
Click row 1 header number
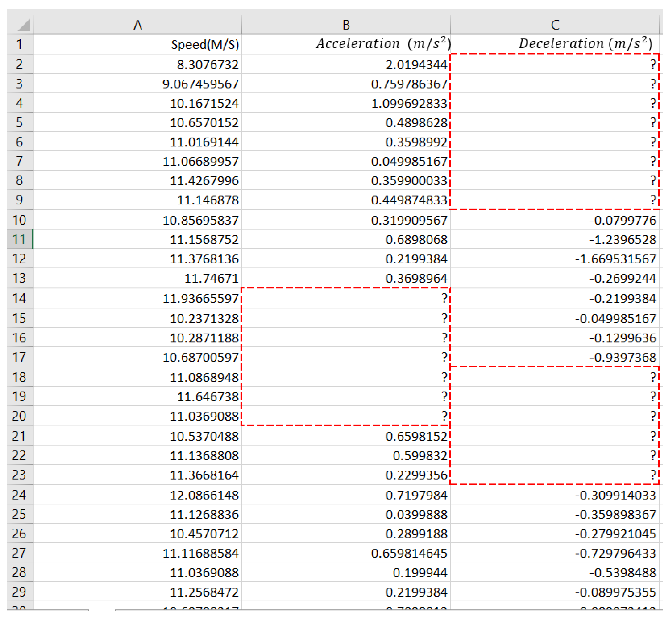pyautogui.click(x=19, y=44)
